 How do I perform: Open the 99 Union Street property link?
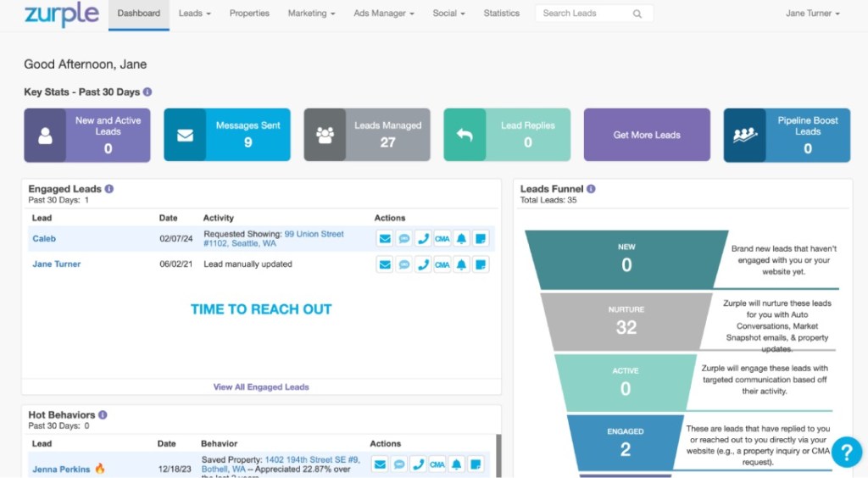(x=314, y=234)
